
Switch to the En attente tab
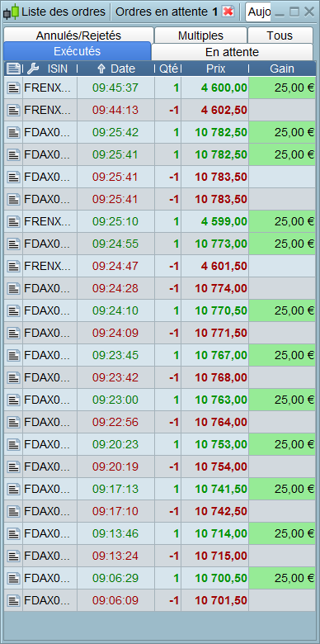coord(233,52)
